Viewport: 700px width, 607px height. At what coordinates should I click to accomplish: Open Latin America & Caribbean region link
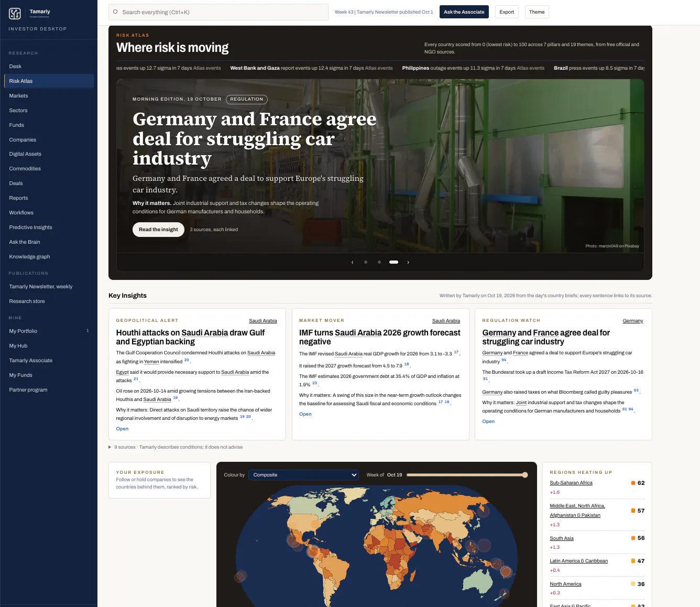click(x=579, y=561)
